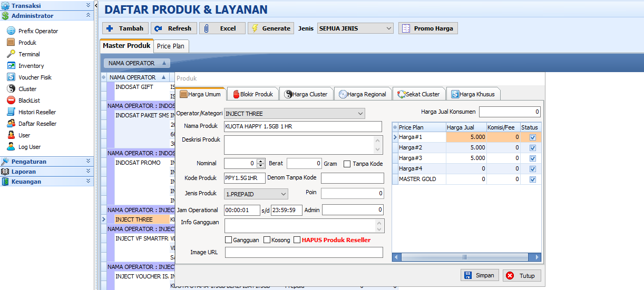Viewport: 644px width, 290px height.
Task: Click the Refresh toolbar button
Action: (174, 28)
